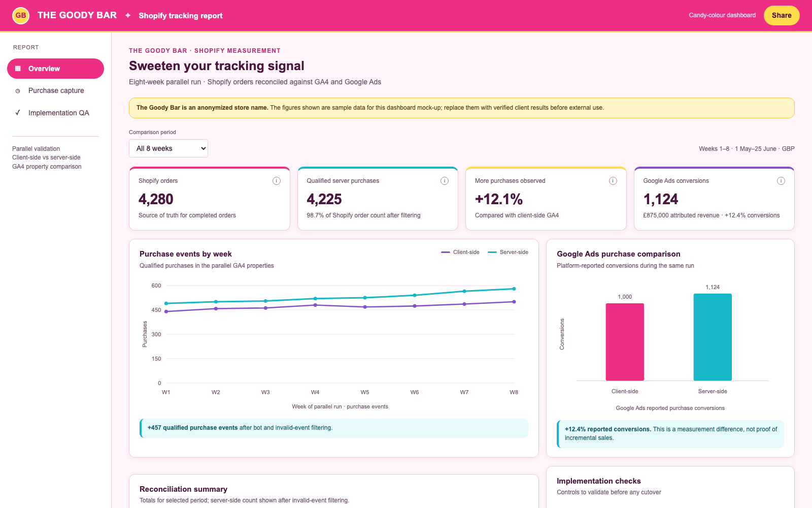Click the Purchase capture clock icon
Image resolution: width=812 pixels, height=508 pixels.
(18, 91)
